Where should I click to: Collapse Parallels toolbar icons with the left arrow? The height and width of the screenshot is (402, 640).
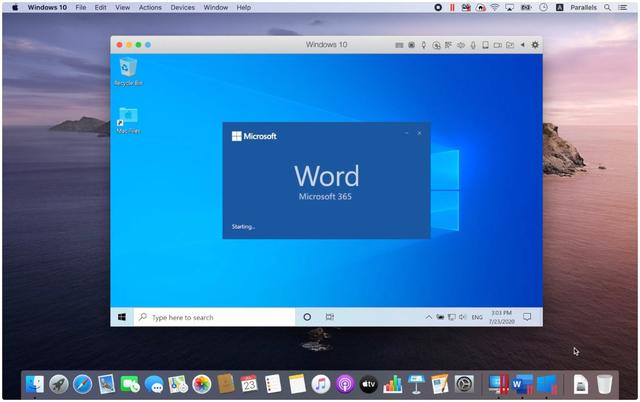click(521, 45)
